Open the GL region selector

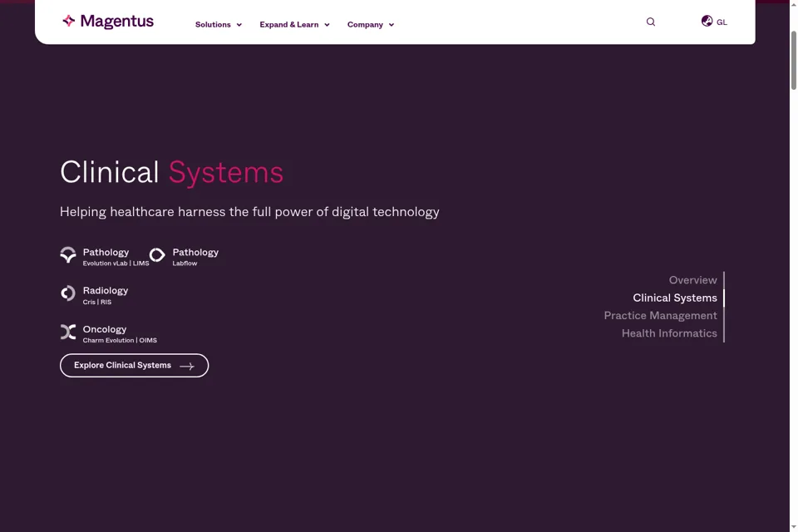(715, 22)
